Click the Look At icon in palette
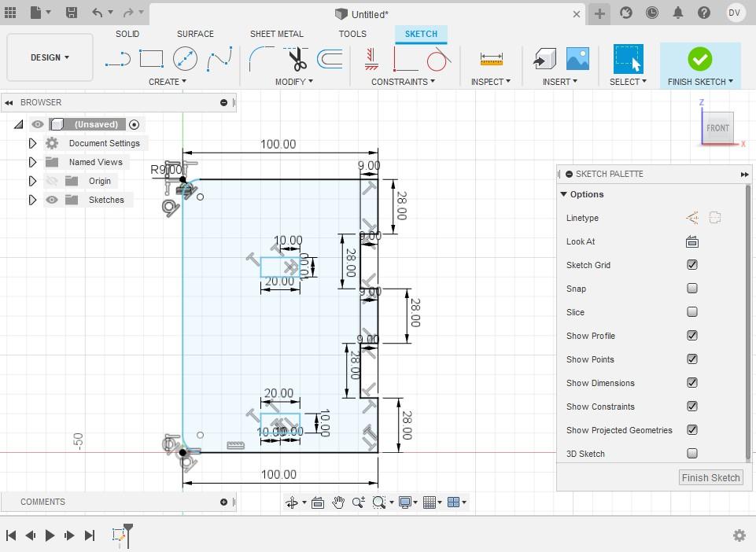This screenshot has width=756, height=552. pyautogui.click(x=691, y=241)
